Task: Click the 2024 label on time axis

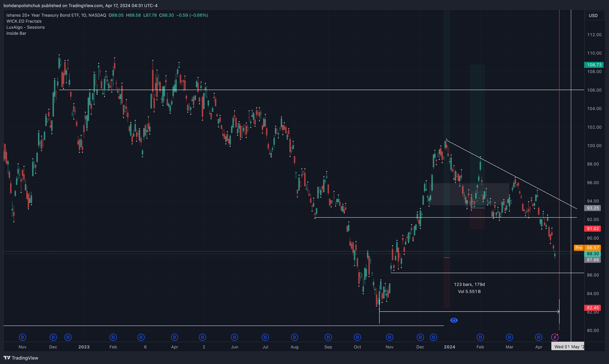Action: [449, 347]
